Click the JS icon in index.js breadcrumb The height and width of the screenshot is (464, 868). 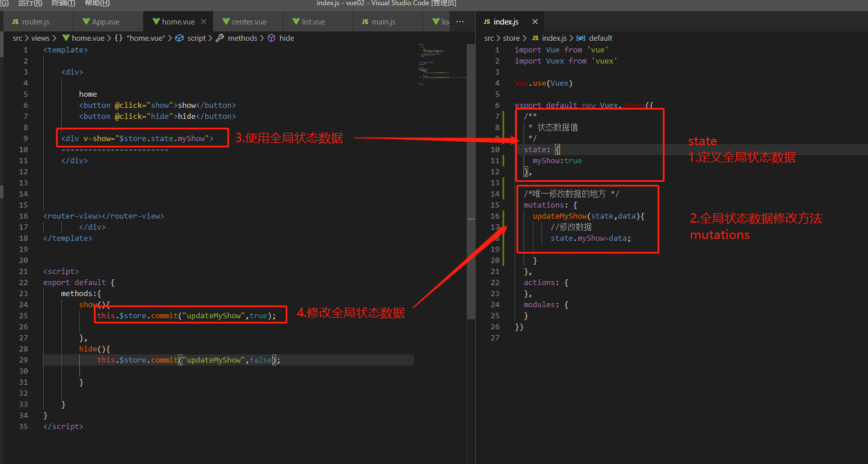(x=535, y=38)
